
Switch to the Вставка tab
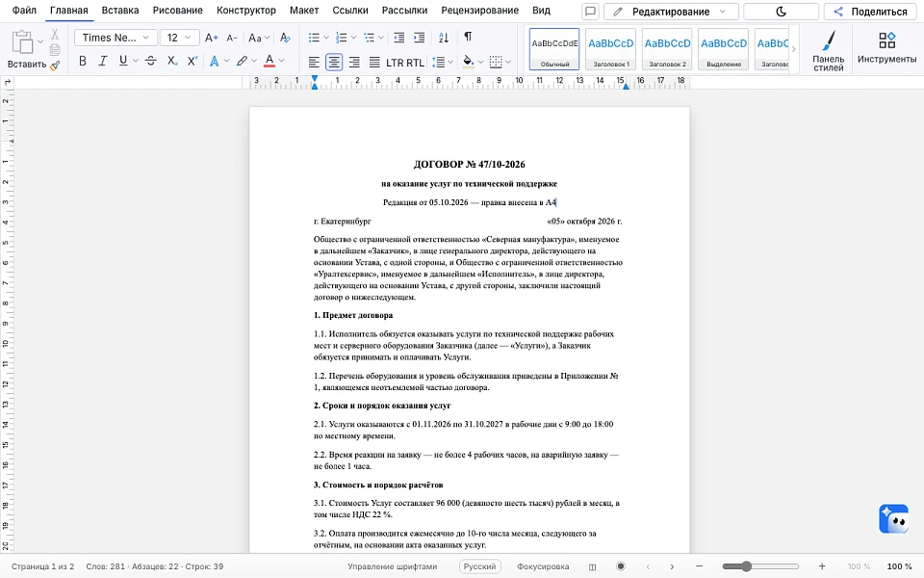tap(120, 10)
